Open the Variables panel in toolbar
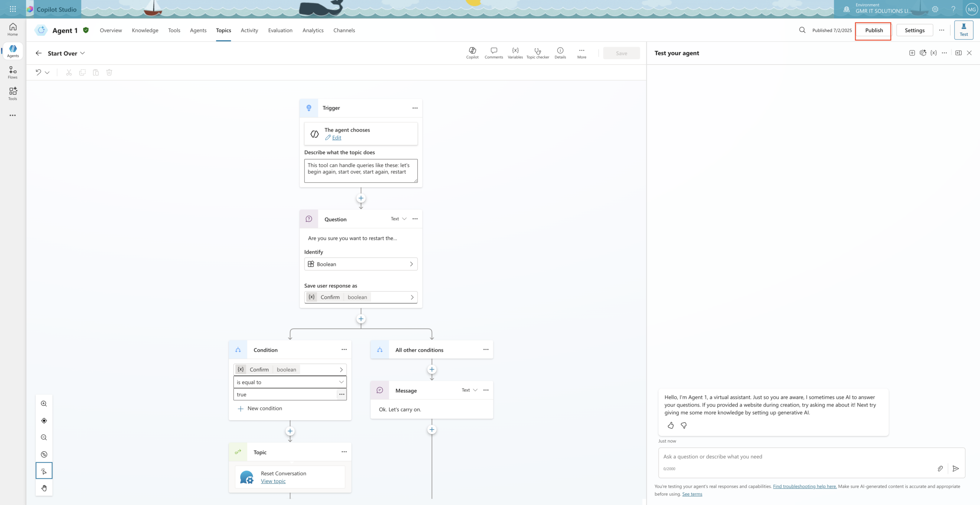 515,53
